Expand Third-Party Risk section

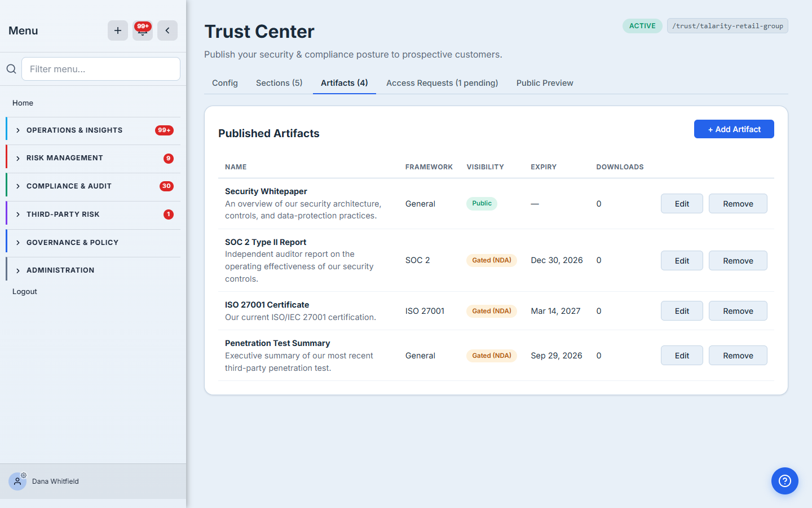[x=93, y=214]
